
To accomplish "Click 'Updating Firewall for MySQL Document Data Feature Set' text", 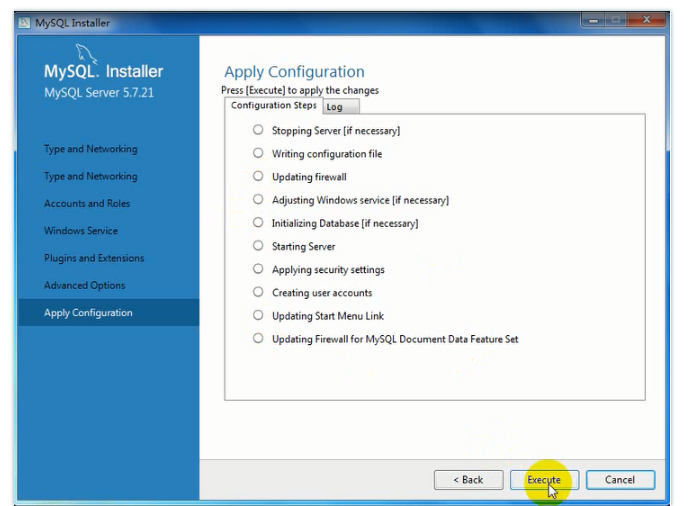I will pos(395,339).
